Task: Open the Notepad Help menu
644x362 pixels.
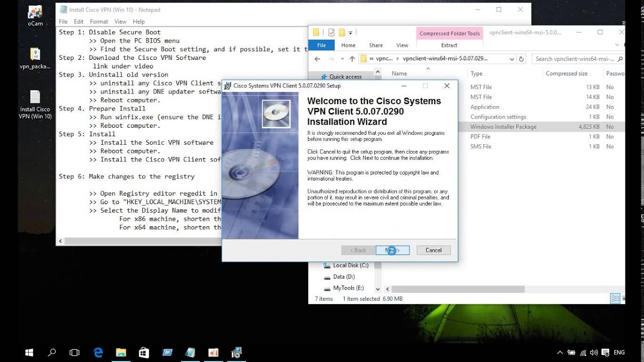Action: click(139, 22)
